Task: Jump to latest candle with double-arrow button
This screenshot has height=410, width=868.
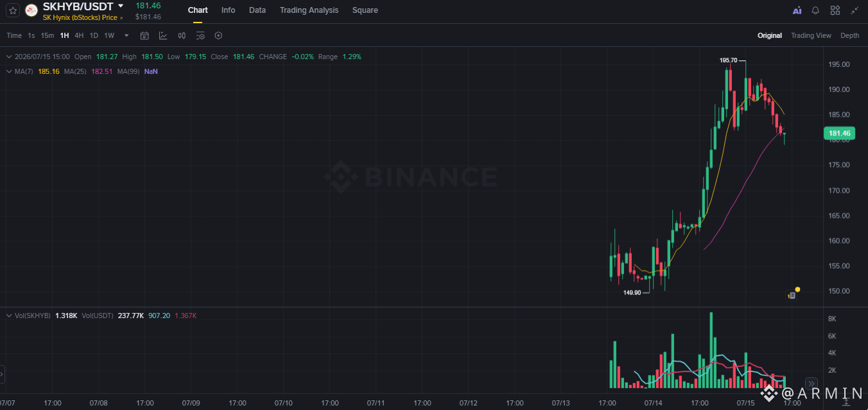Action: pos(812,382)
